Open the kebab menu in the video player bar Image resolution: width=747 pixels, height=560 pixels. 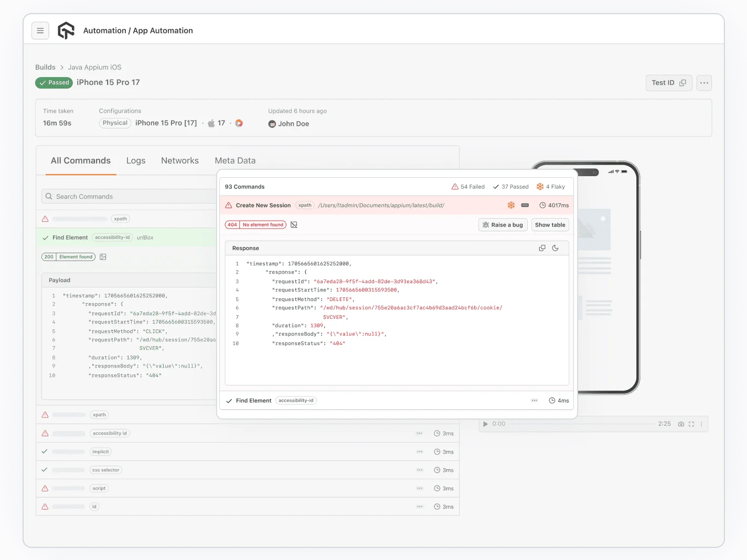(x=701, y=424)
